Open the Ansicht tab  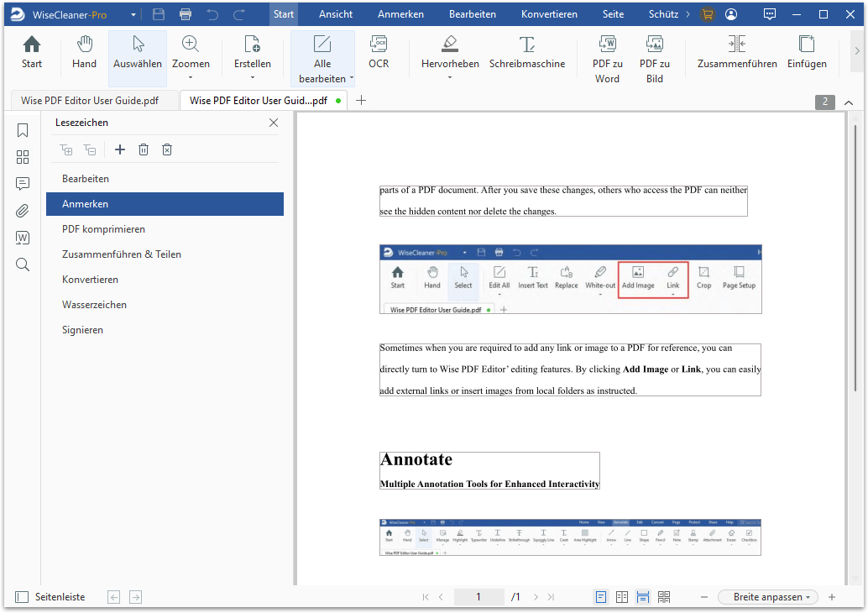coord(336,14)
